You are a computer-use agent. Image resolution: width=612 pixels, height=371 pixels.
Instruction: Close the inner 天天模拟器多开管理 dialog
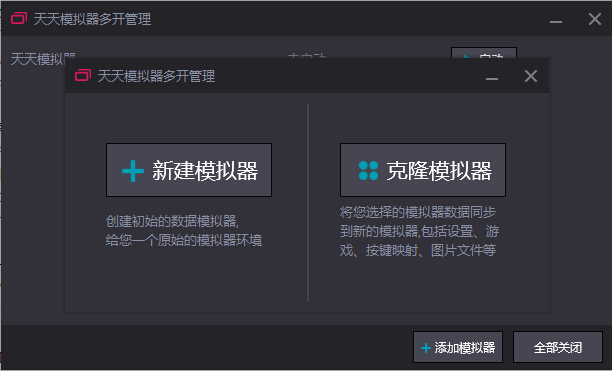coord(531,76)
